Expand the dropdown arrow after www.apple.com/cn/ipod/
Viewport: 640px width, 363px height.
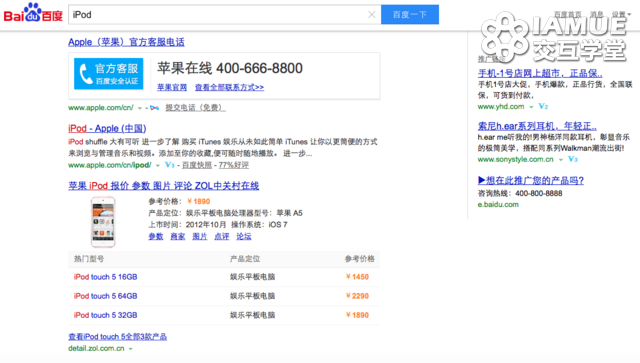(x=158, y=165)
